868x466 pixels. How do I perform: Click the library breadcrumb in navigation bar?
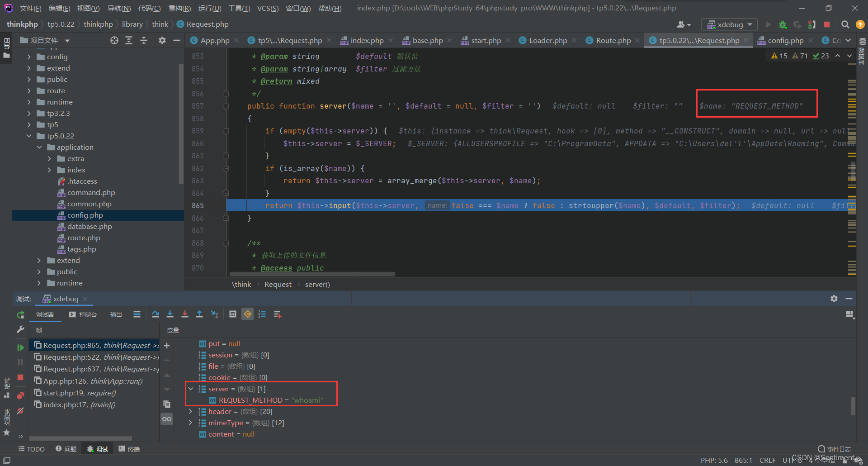click(132, 24)
